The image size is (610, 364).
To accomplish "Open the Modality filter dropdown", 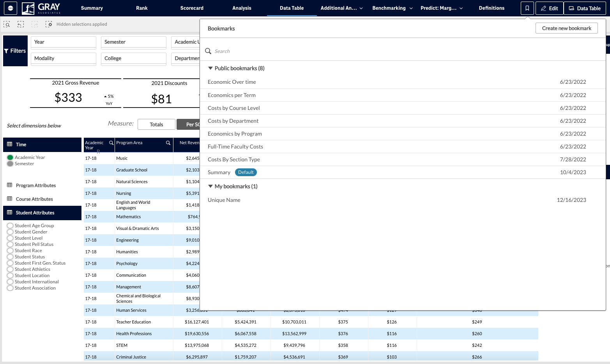I will click(64, 58).
